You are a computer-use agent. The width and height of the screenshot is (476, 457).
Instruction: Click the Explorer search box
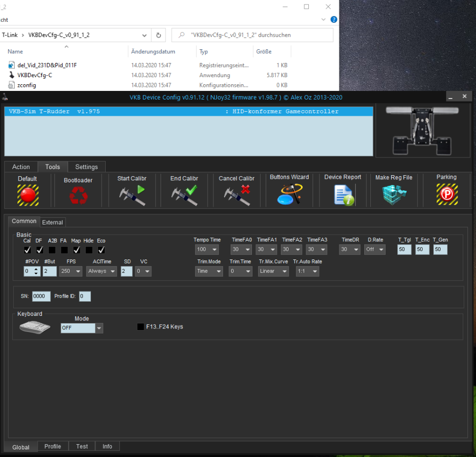252,35
